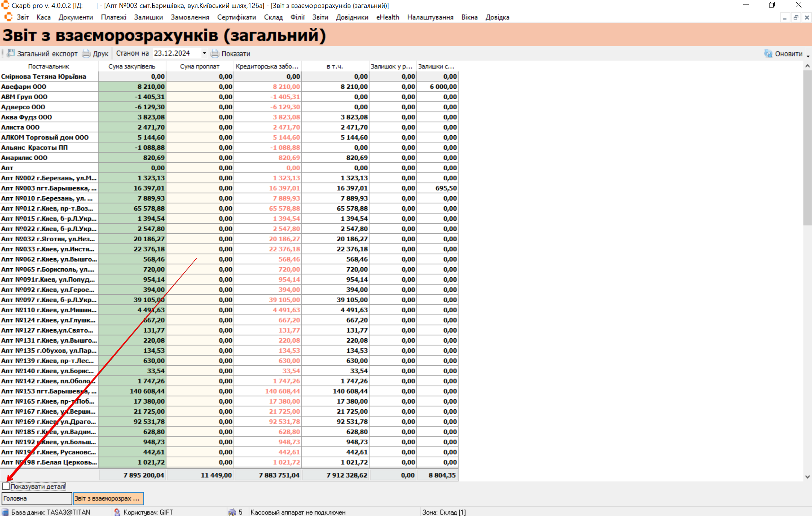Click the Оновити refresh icon
The image size is (812, 516).
click(768, 53)
